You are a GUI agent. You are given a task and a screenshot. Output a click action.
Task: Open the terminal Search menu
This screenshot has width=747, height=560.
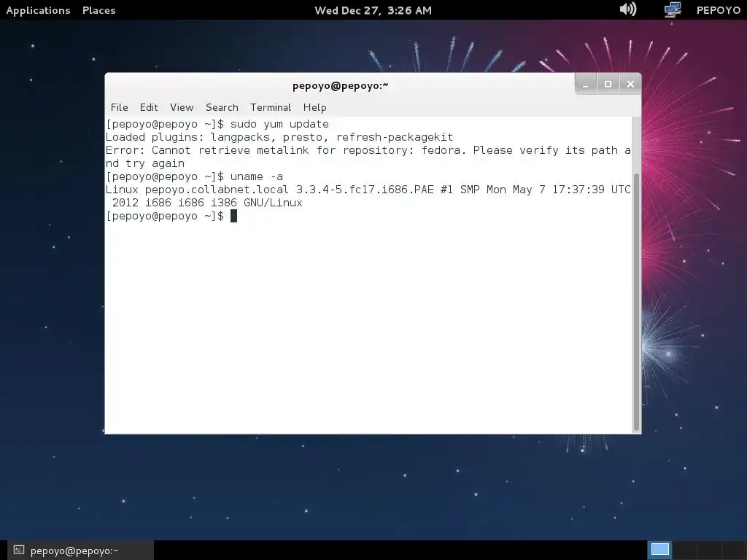pos(222,107)
